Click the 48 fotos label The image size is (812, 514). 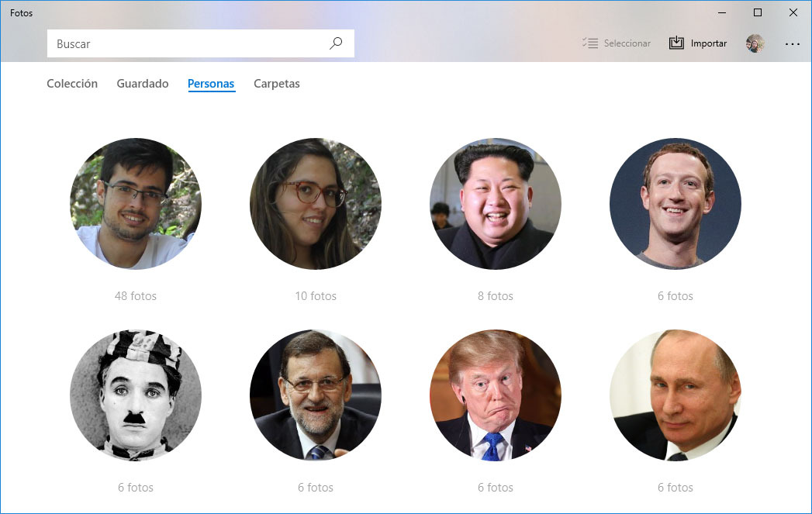pyautogui.click(x=136, y=295)
